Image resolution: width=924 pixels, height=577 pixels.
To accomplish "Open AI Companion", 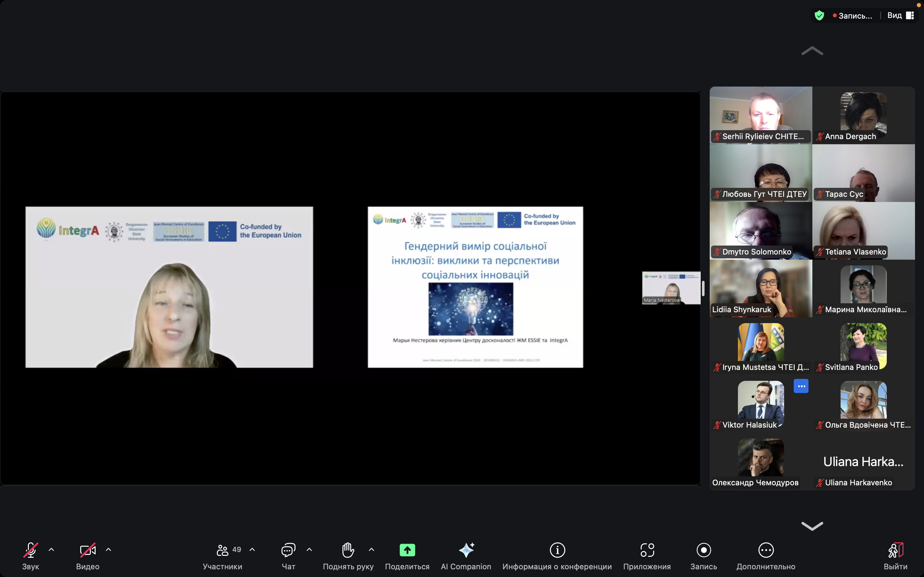I will click(x=466, y=550).
